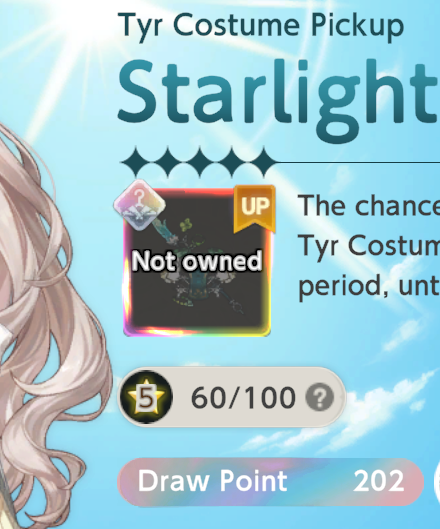Click the middle diamond rarity star
Screen dimensions: 440x529
click(200, 162)
